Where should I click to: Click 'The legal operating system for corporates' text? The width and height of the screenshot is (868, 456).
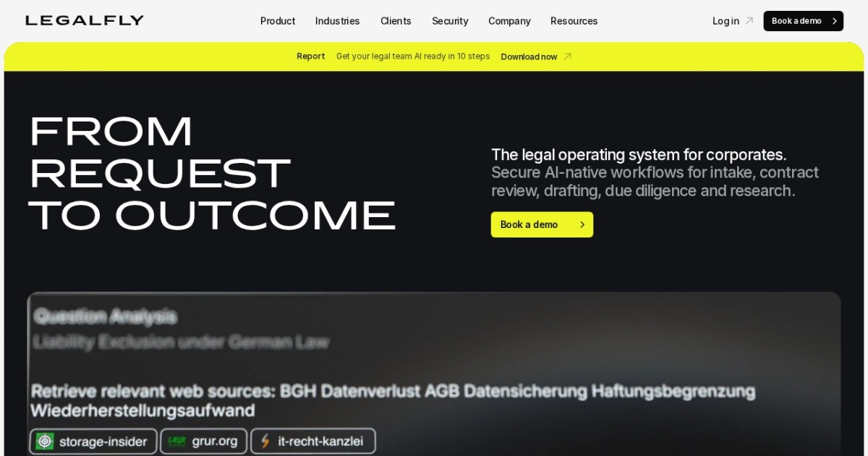(639, 155)
